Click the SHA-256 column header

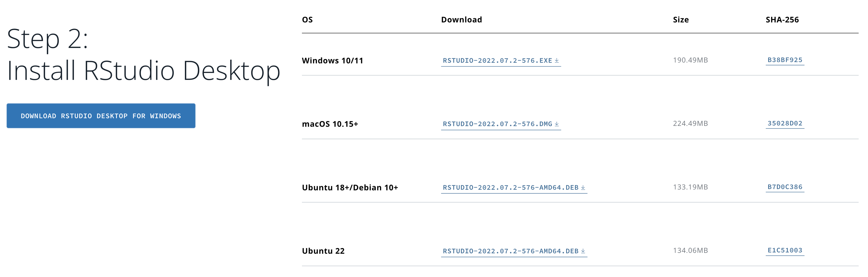782,20
